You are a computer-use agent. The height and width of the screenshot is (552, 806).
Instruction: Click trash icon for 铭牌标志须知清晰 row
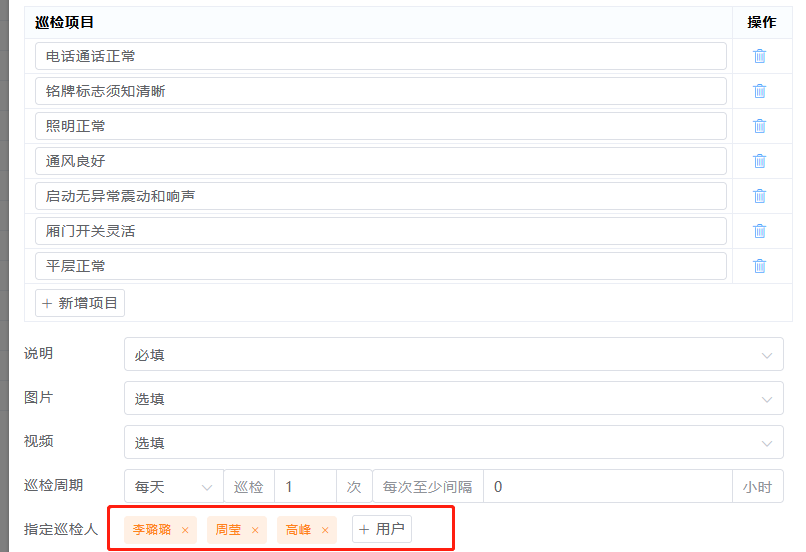759,91
